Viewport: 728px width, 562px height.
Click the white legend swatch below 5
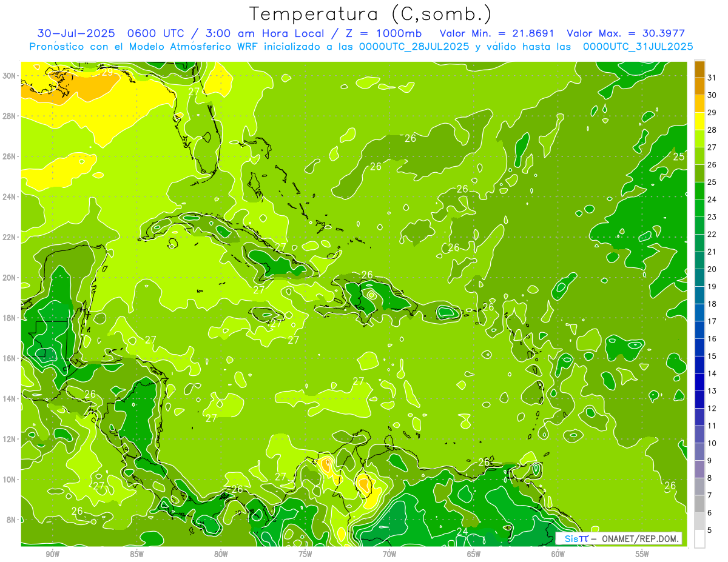coord(699,539)
